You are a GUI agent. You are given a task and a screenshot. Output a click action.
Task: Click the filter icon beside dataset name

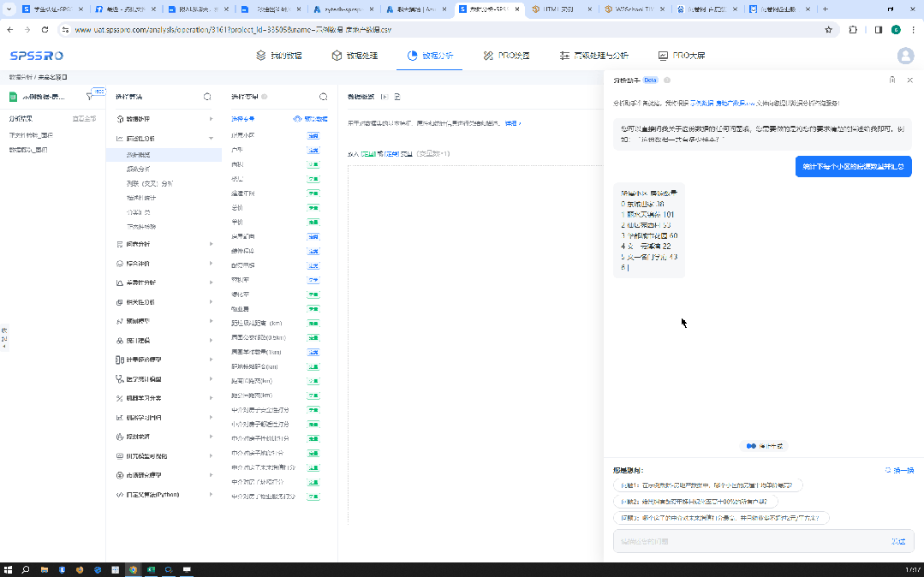pos(89,97)
